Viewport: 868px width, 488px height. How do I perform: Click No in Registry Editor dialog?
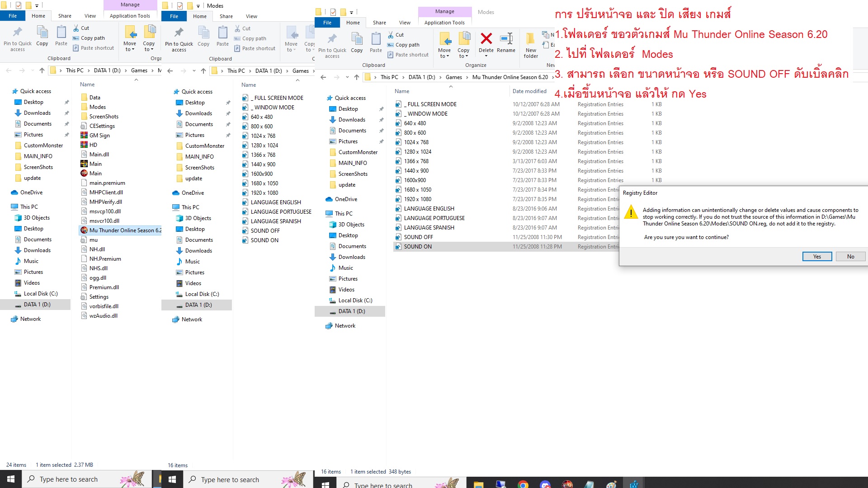point(850,257)
